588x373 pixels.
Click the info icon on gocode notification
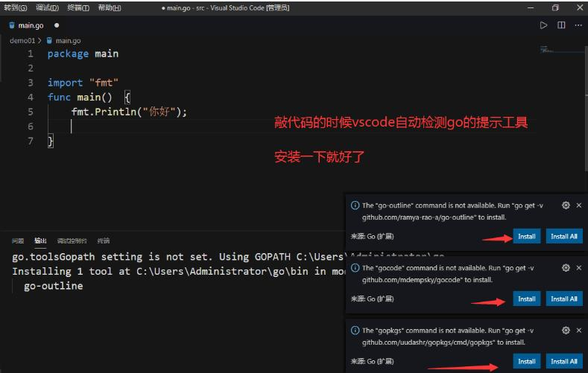coord(355,268)
